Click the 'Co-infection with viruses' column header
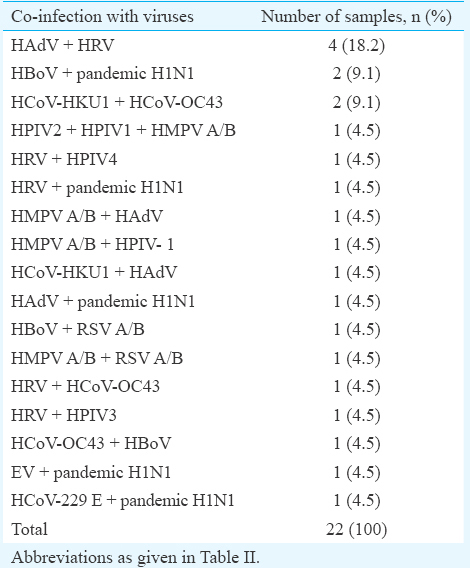The width and height of the screenshot is (470, 568). [102, 17]
